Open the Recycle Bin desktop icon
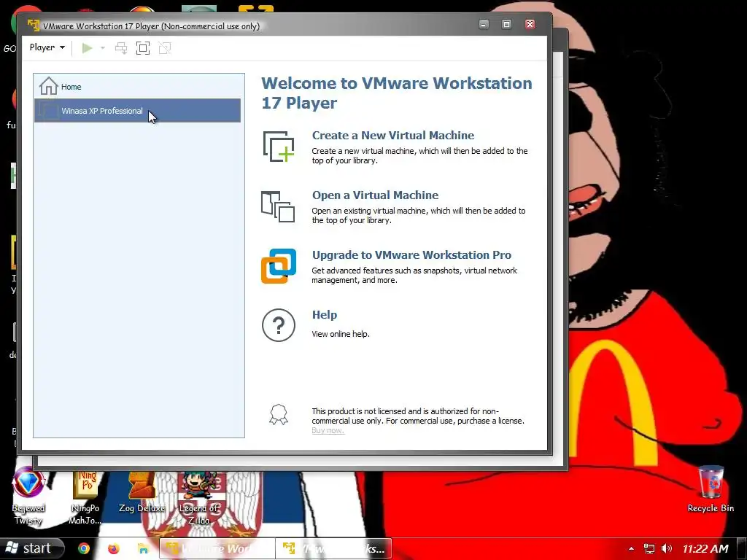The image size is (747, 560). point(711,489)
